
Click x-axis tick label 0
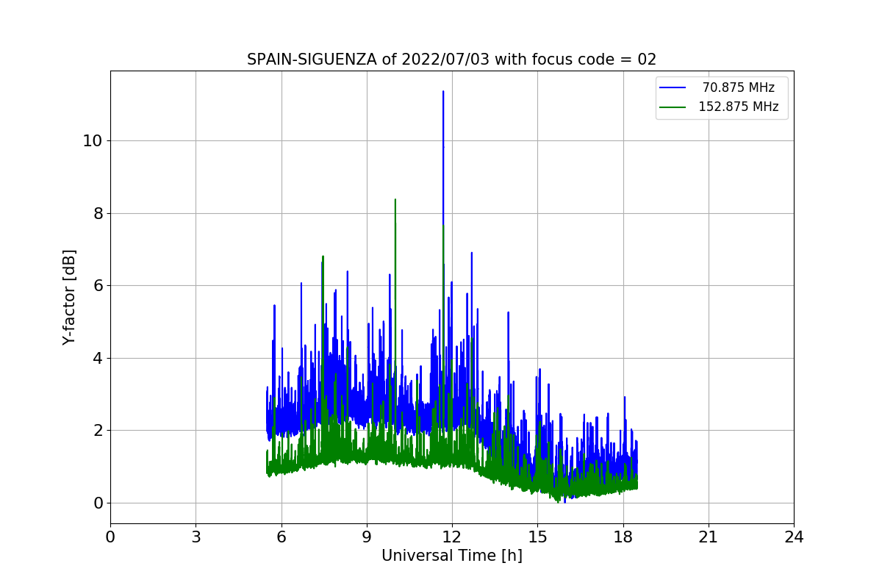(110, 537)
